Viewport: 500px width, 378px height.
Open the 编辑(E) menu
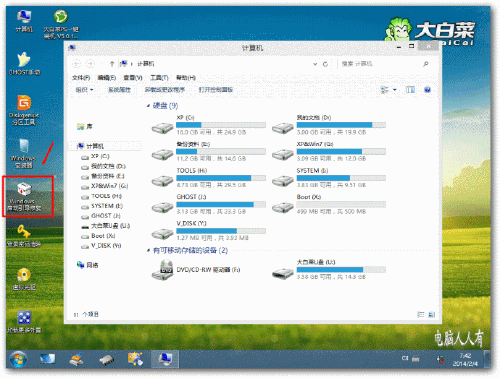(107, 78)
